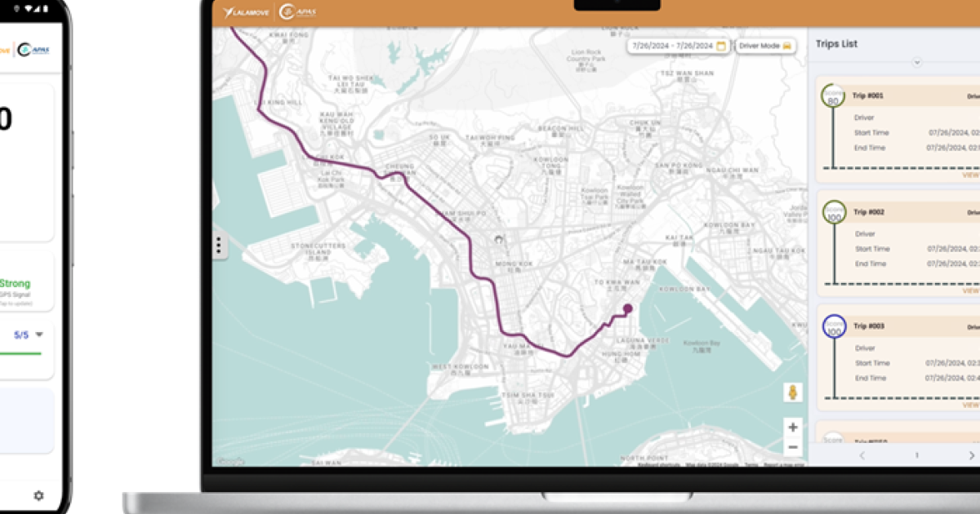Image resolution: width=980 pixels, height=514 pixels.
Task: Select the Trip #002 card header
Action: tap(911, 212)
